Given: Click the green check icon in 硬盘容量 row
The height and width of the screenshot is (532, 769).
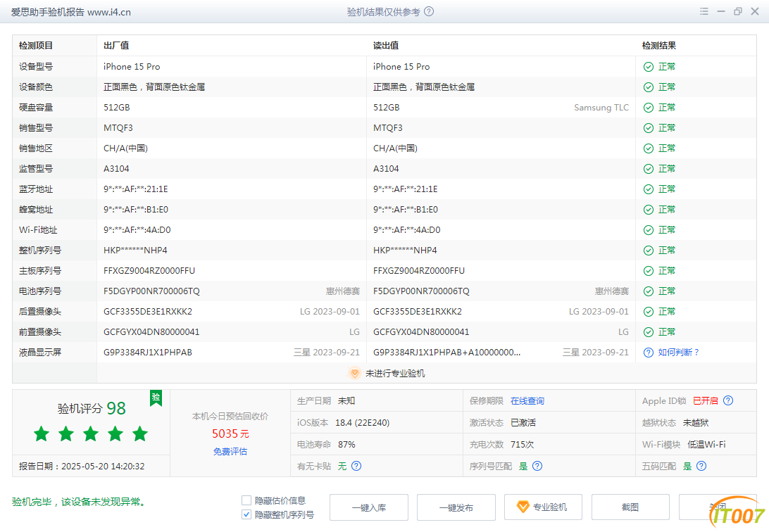Looking at the screenshot, I should point(649,108).
